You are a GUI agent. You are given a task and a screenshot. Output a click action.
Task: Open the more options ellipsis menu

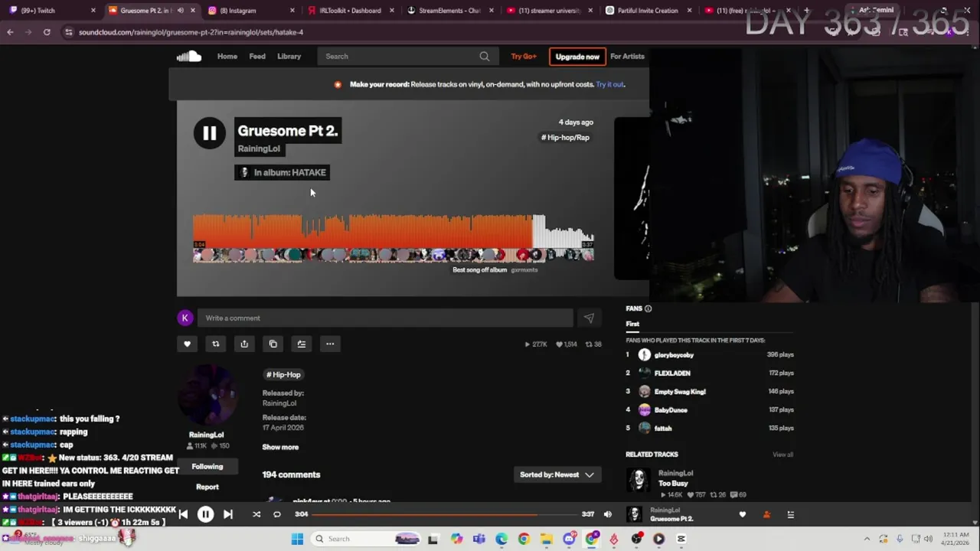(330, 344)
